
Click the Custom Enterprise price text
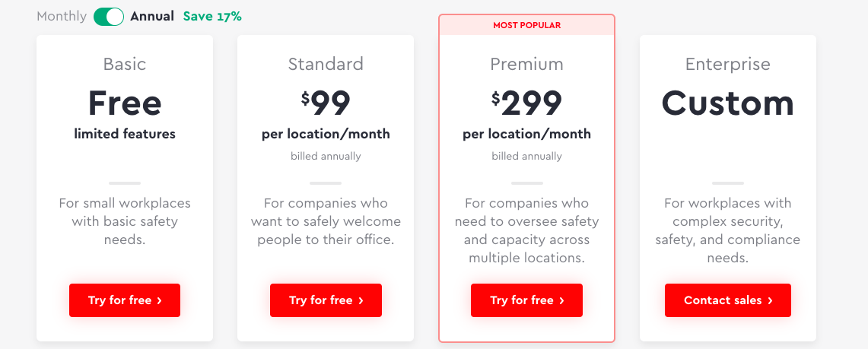[x=728, y=103]
